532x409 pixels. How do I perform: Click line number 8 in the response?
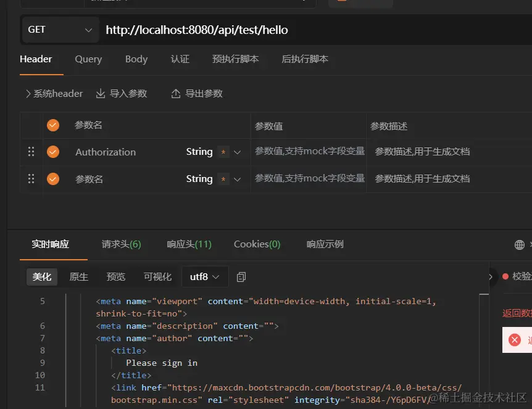(43, 350)
